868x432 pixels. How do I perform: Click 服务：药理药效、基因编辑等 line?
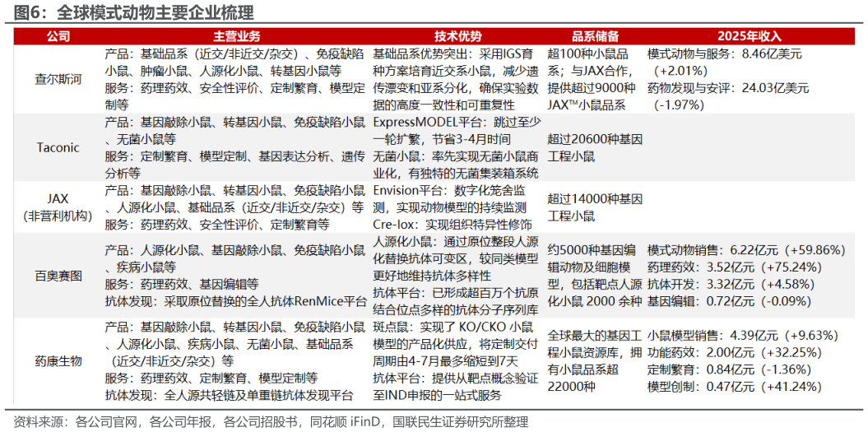pyautogui.click(x=182, y=285)
